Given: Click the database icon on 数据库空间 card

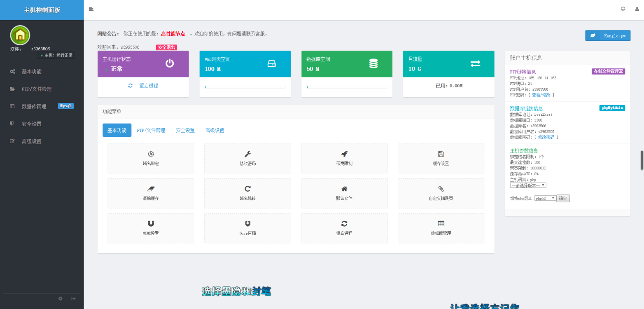Looking at the screenshot, I should tap(373, 63).
